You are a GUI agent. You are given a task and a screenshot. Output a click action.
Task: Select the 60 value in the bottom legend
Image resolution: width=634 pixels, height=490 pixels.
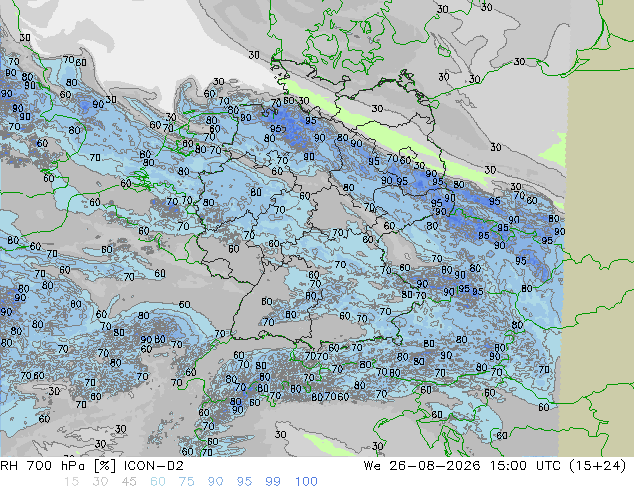coord(158,482)
